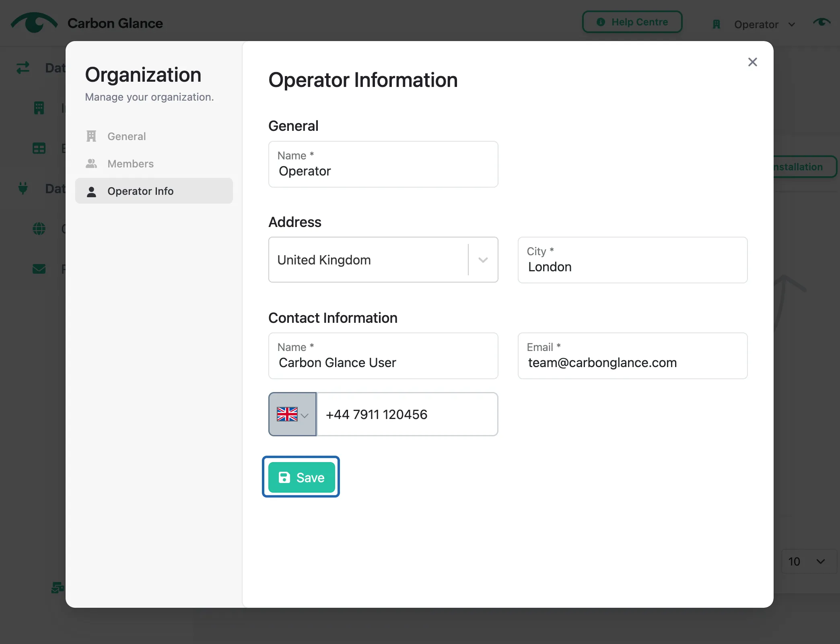
Task: Click the building icon next to Operator
Action: click(716, 25)
